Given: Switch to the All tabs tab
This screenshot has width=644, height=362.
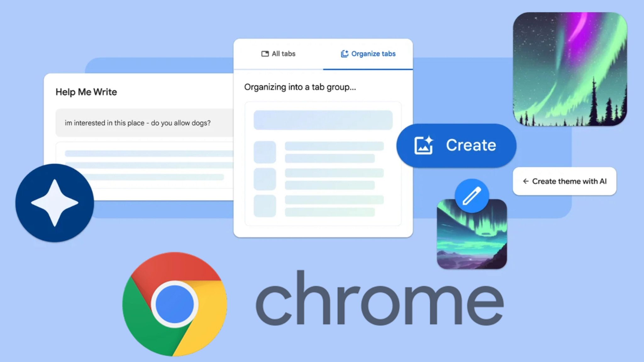Looking at the screenshot, I should pyautogui.click(x=278, y=53).
